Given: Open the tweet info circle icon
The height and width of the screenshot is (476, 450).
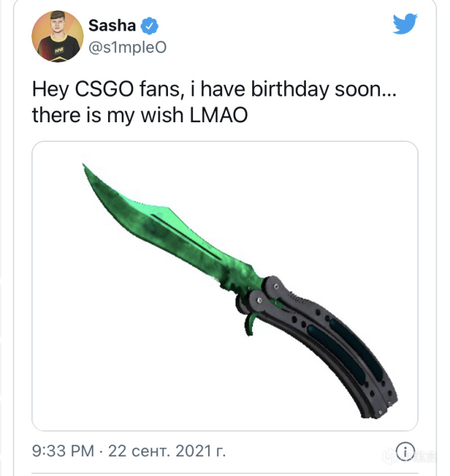Looking at the screenshot, I should pyautogui.click(x=405, y=451).
